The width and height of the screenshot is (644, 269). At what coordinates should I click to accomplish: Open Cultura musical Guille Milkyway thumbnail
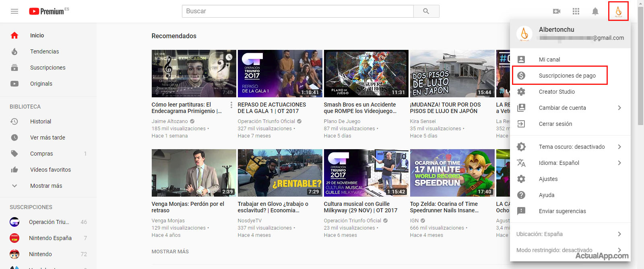point(366,173)
